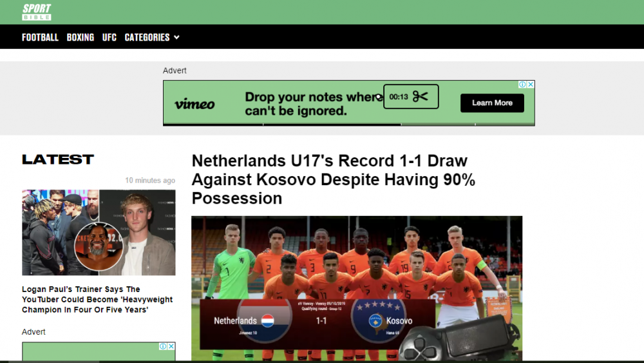
Task: Expand the Categories dropdown chevron
Action: (176, 37)
